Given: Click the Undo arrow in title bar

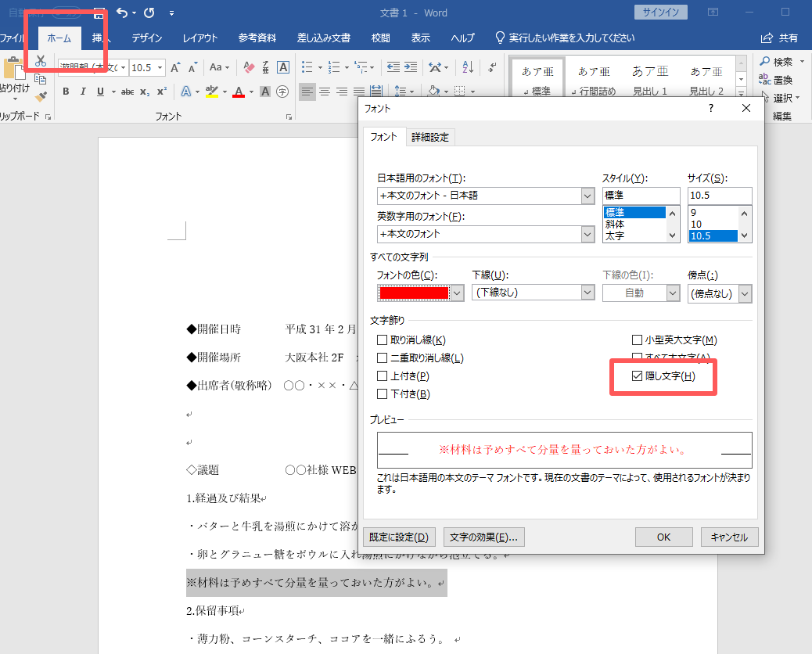Looking at the screenshot, I should 121,13.
